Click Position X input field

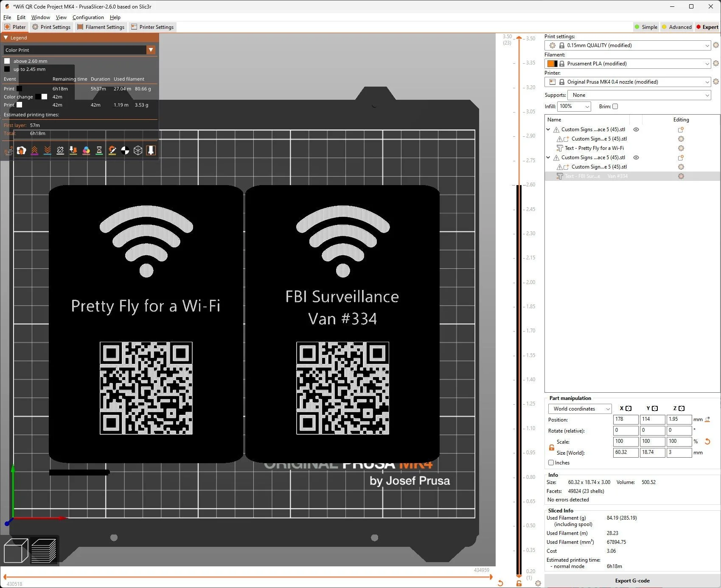(626, 419)
